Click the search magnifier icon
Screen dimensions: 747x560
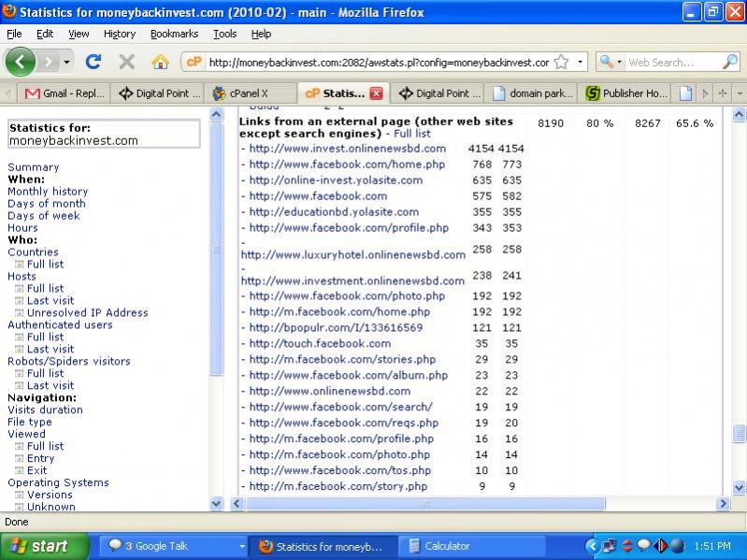(730, 62)
